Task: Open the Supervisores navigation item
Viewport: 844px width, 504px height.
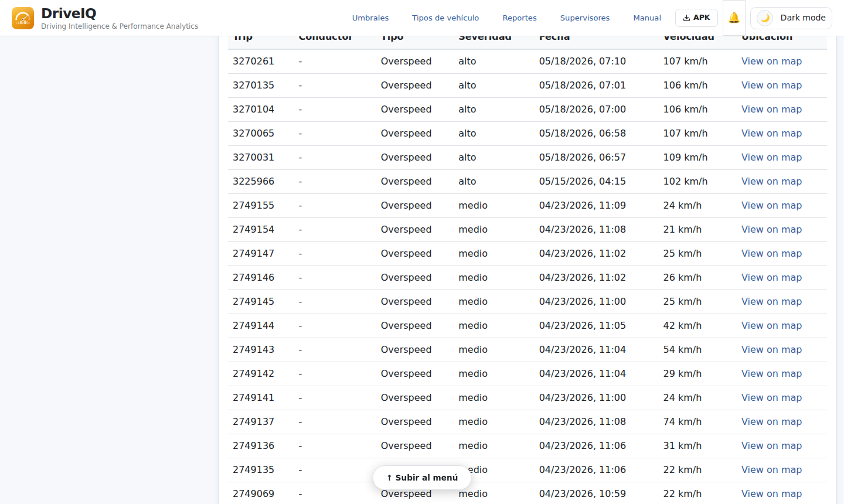Action: (x=585, y=18)
